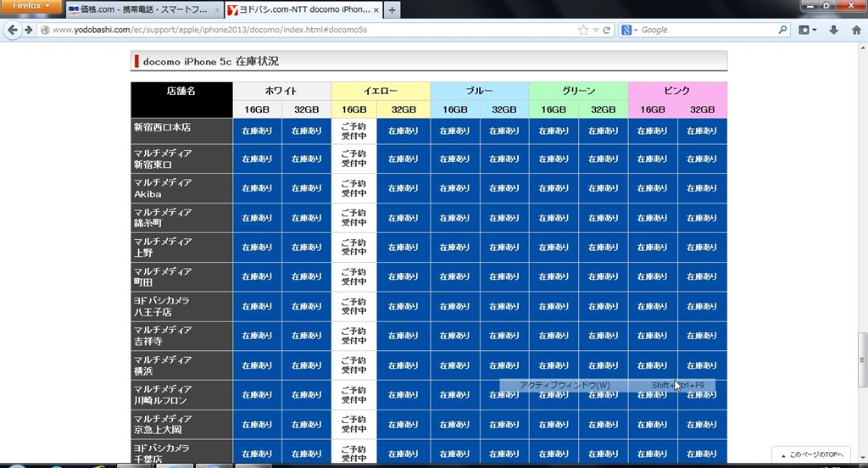Click the vertical scrollbar thumb
This screenshot has width=868, height=468.
[x=862, y=359]
